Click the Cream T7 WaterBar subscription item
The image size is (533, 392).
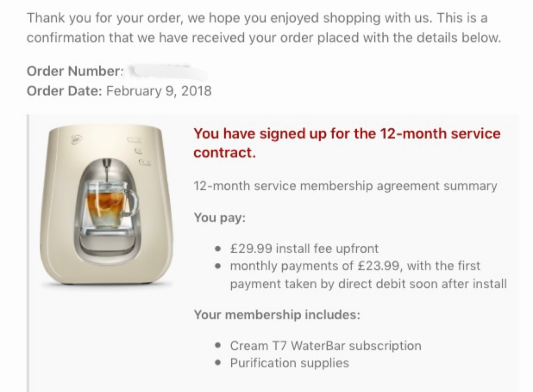click(325, 346)
